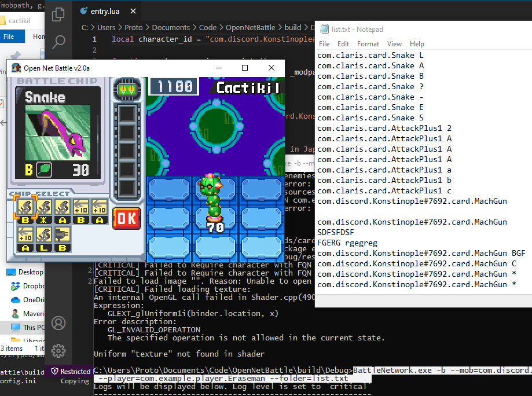Open the Notepad File menu

pos(324,44)
